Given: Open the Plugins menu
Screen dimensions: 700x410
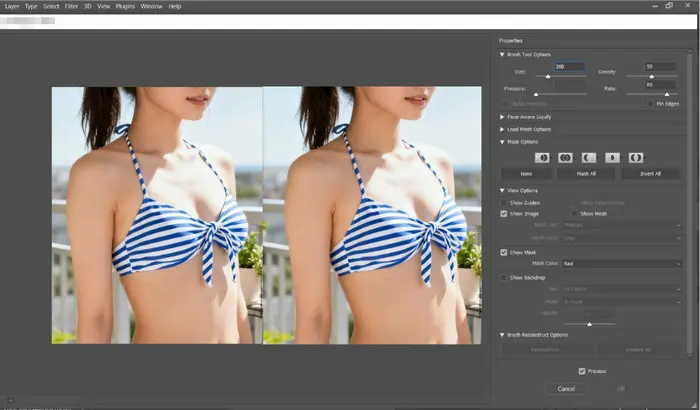Looking at the screenshot, I should 125,6.
